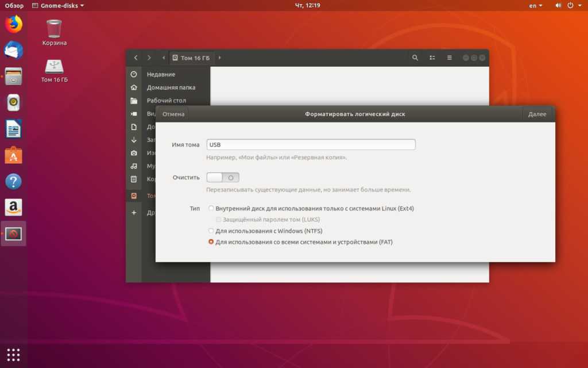Toggle the Очистить erase switch

tap(223, 178)
